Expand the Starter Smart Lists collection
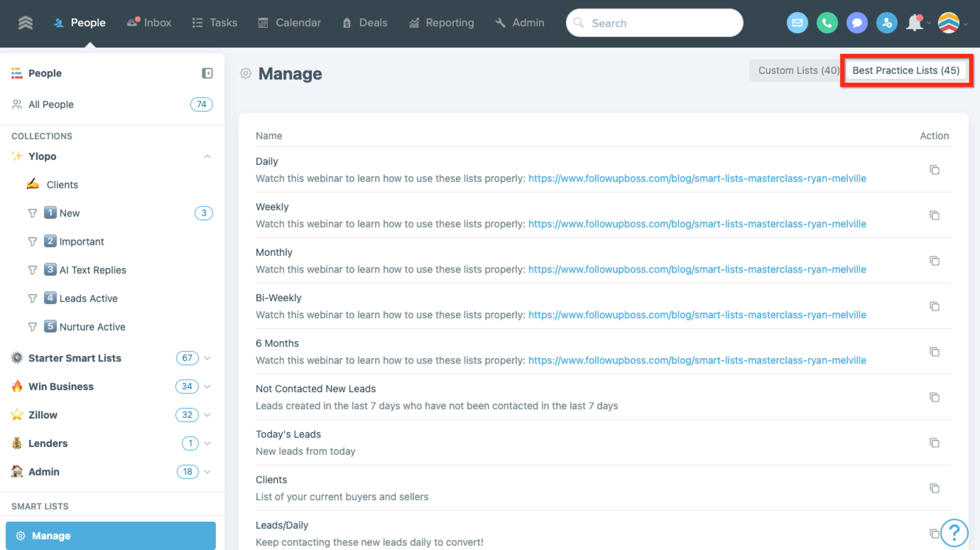Screen dimensions: 980x550 point(207,358)
